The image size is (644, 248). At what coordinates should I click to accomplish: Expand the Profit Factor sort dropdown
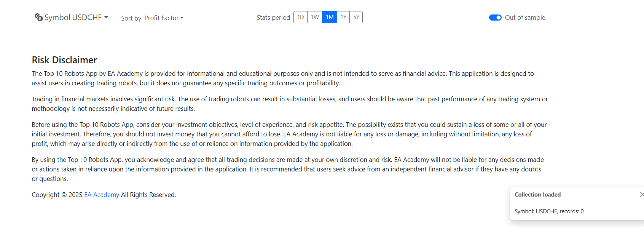click(164, 18)
